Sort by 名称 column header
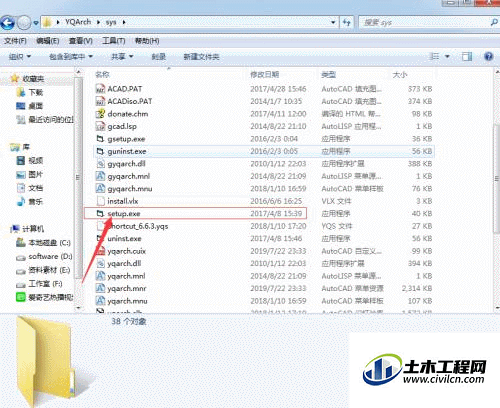The height and width of the screenshot is (408, 500). tap(102, 74)
